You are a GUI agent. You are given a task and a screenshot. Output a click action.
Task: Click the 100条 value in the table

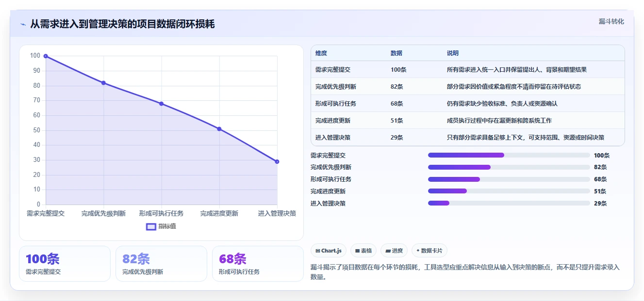point(398,70)
